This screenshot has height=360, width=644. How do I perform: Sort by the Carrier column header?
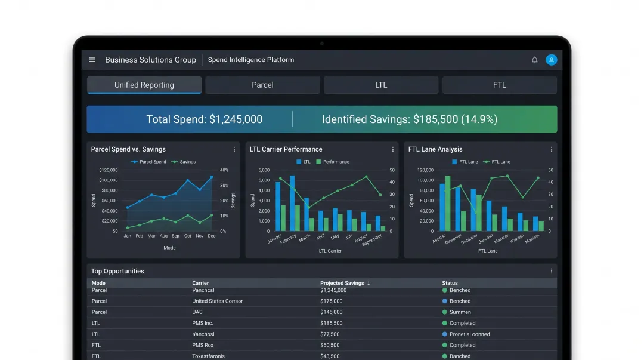click(x=200, y=283)
